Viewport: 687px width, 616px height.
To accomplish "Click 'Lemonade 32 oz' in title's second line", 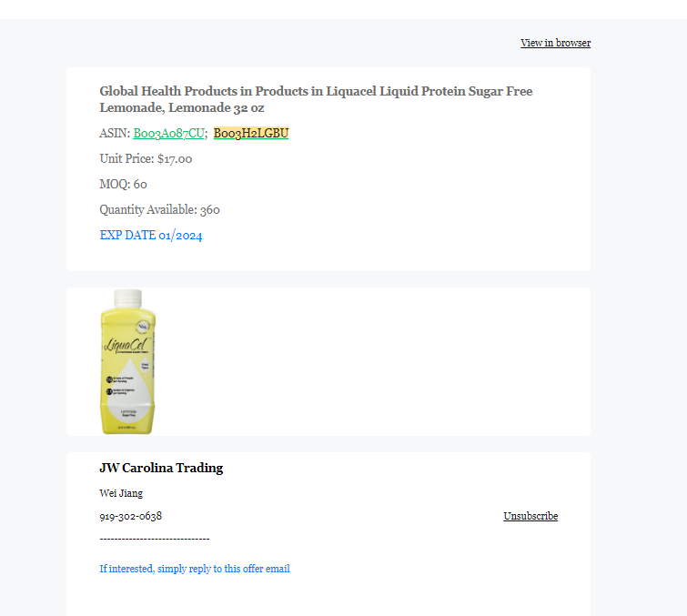I will point(182,107).
